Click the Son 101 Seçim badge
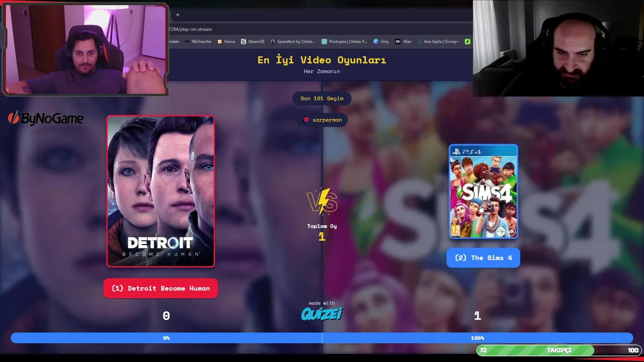 pyautogui.click(x=322, y=99)
